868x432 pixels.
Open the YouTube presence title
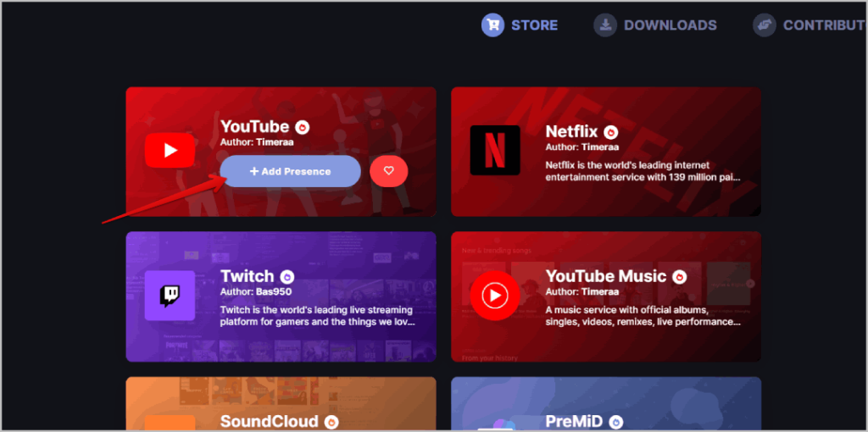254,127
